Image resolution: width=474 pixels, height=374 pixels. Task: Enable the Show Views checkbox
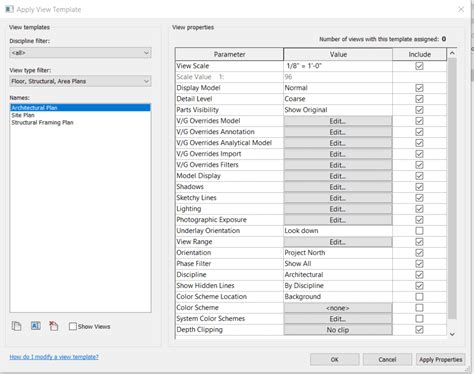coord(73,326)
